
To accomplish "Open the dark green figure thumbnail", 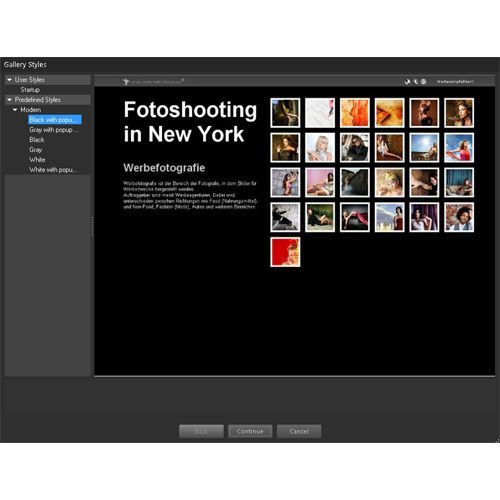I will 285,113.
